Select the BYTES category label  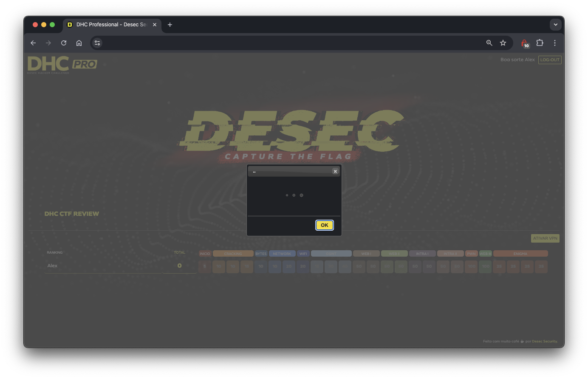pyautogui.click(x=261, y=254)
